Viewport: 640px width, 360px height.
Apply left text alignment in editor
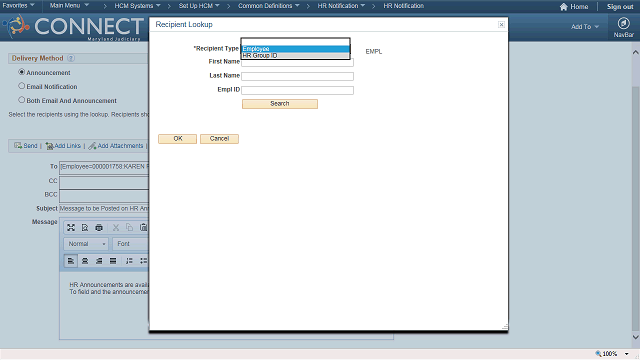[x=71, y=261]
